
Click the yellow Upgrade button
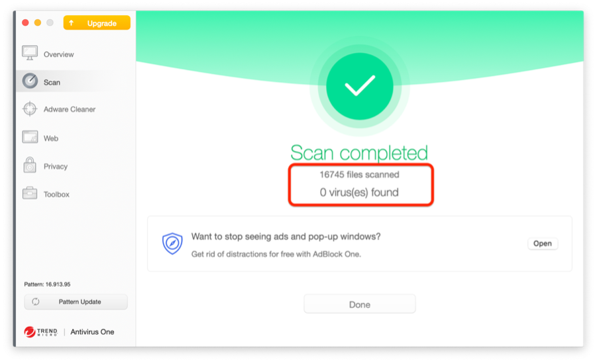pyautogui.click(x=97, y=23)
